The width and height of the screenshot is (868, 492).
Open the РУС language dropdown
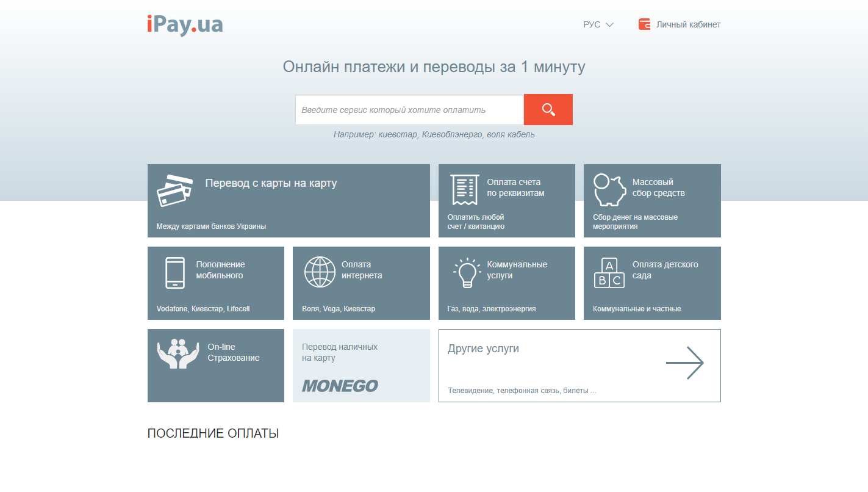[598, 24]
